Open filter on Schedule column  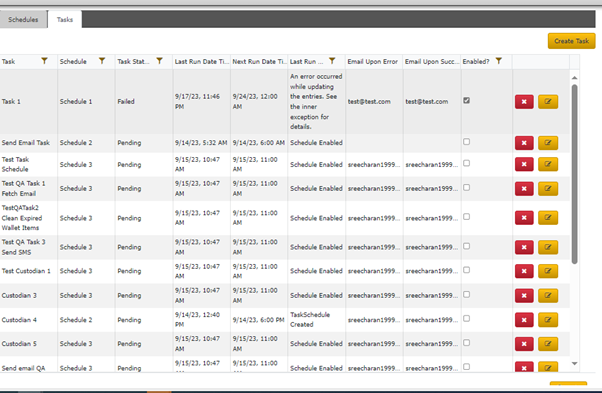(102, 61)
